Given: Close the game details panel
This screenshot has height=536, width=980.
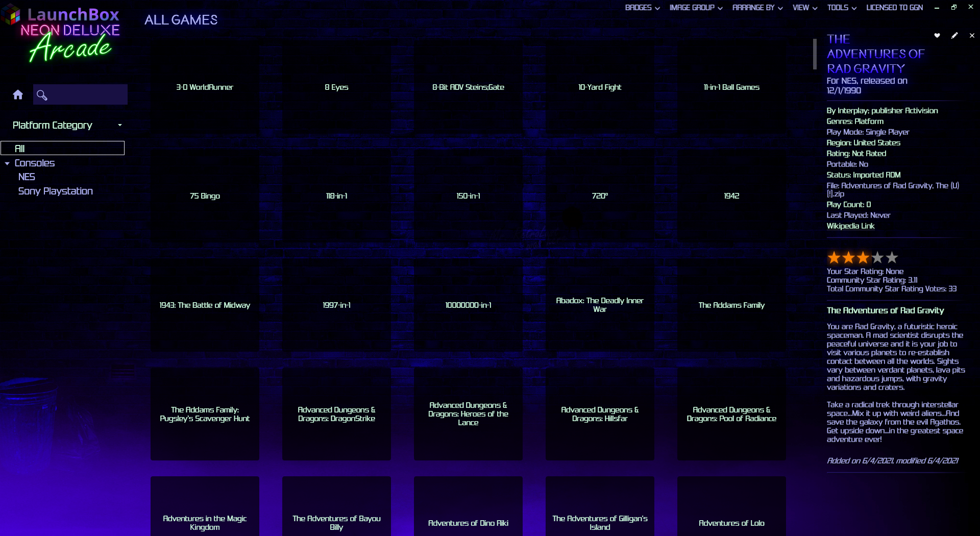Looking at the screenshot, I should click(x=972, y=36).
